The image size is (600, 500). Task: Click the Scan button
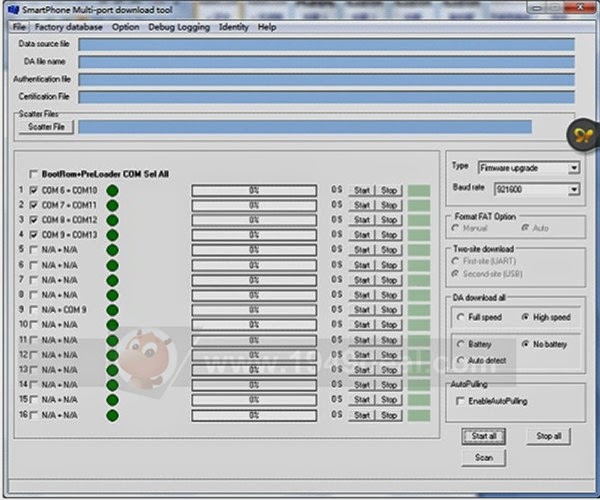pyautogui.click(x=484, y=458)
